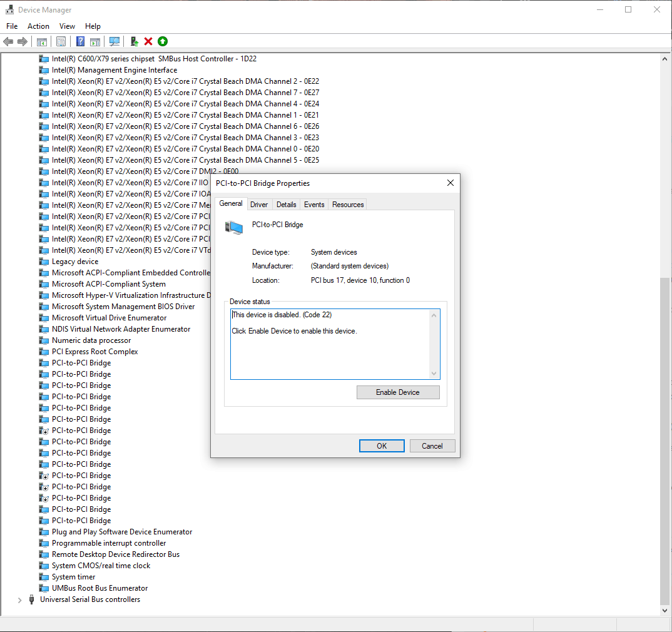The image size is (672, 632).
Task: Select Crystal Beach DMA Channel 4 - 0E24
Action: coord(186,104)
